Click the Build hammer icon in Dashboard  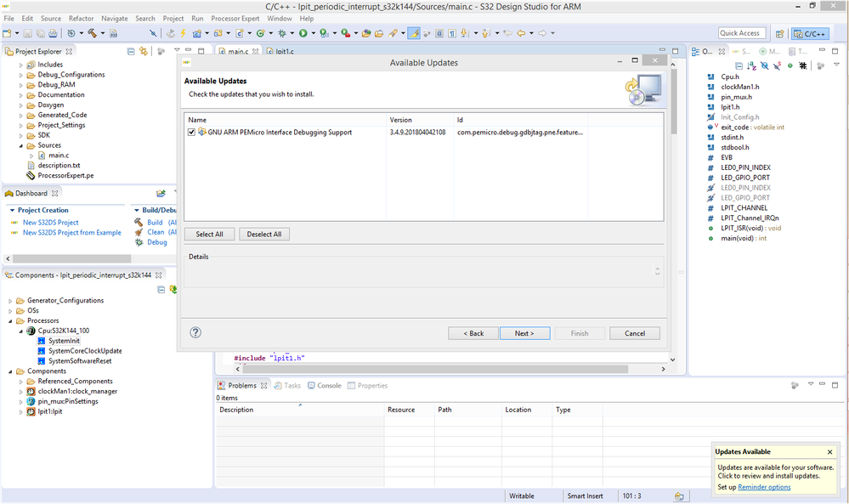coord(139,222)
